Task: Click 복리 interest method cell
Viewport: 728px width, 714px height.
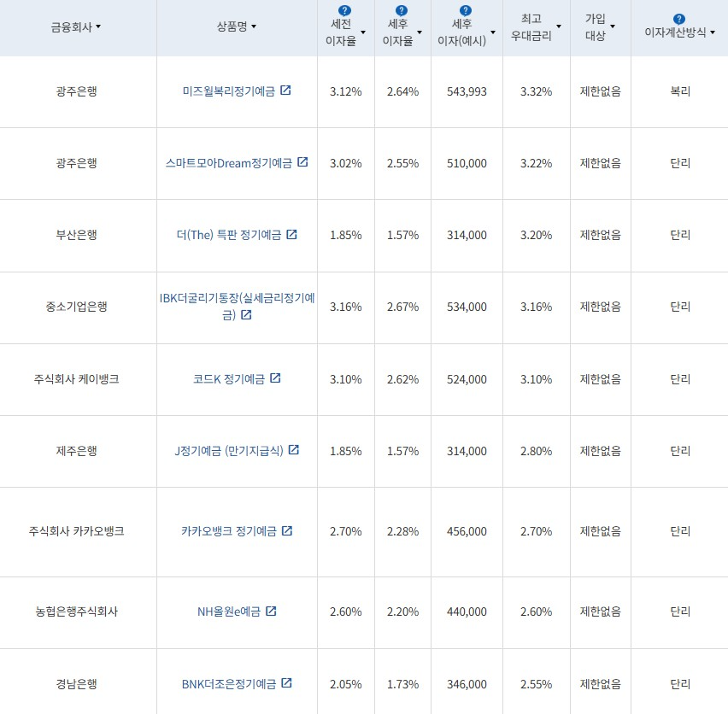Action: pyautogui.click(x=680, y=91)
